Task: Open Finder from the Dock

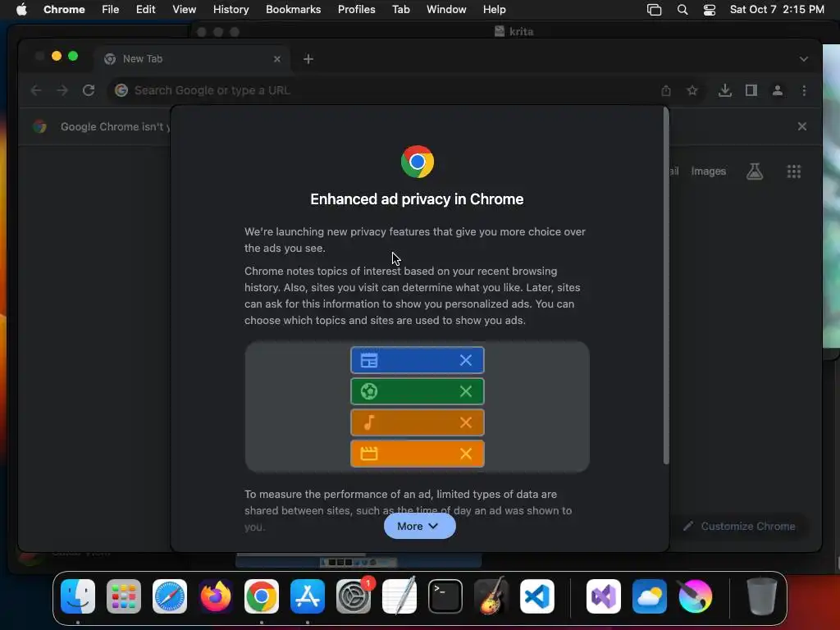Action: pos(78,596)
